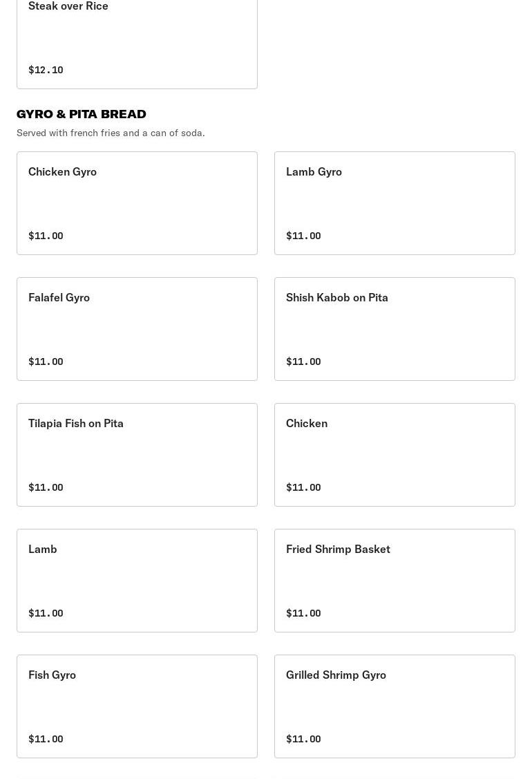Click the $12.10 Steak over Rice price
The height and width of the screenshot is (779, 532).
coord(46,70)
